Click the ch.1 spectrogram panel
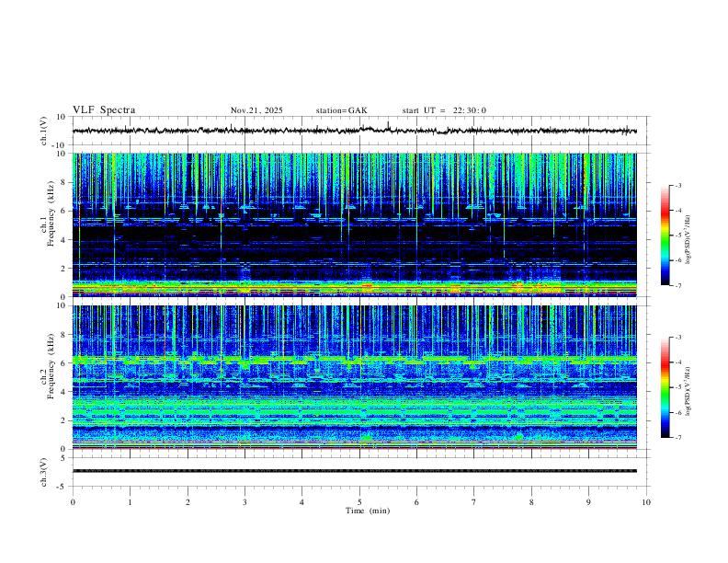The height and width of the screenshot is (563, 728). 354,224
